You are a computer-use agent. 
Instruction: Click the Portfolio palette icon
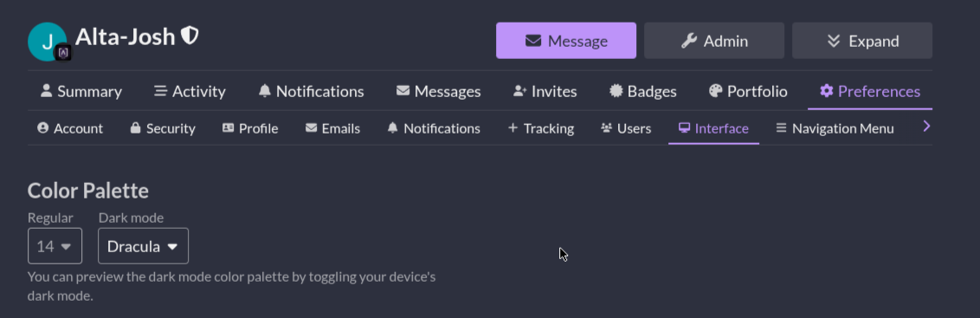(x=715, y=91)
